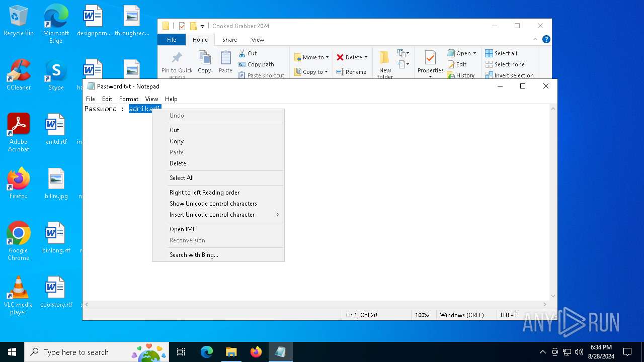Click Pin to Quick access in Explorer
The height and width of the screenshot is (362, 644).
(x=177, y=64)
